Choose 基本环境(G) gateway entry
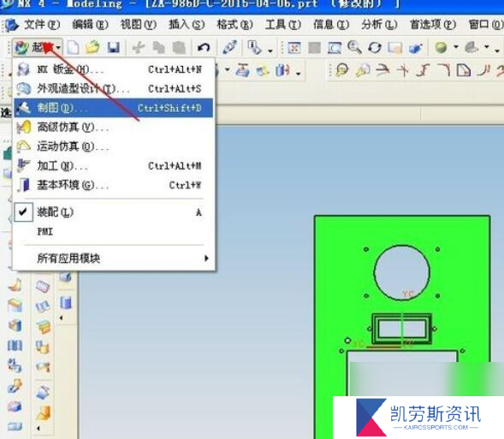 point(113,185)
